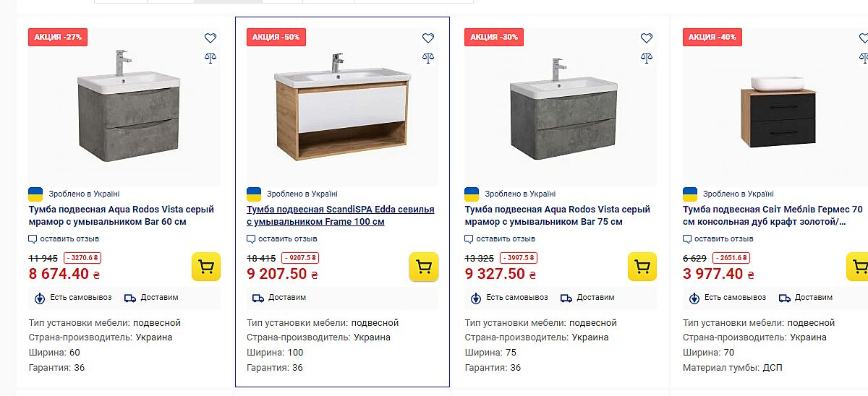
Task: Open Світ Меблів Гермес 70 см product title
Action: 773,215
